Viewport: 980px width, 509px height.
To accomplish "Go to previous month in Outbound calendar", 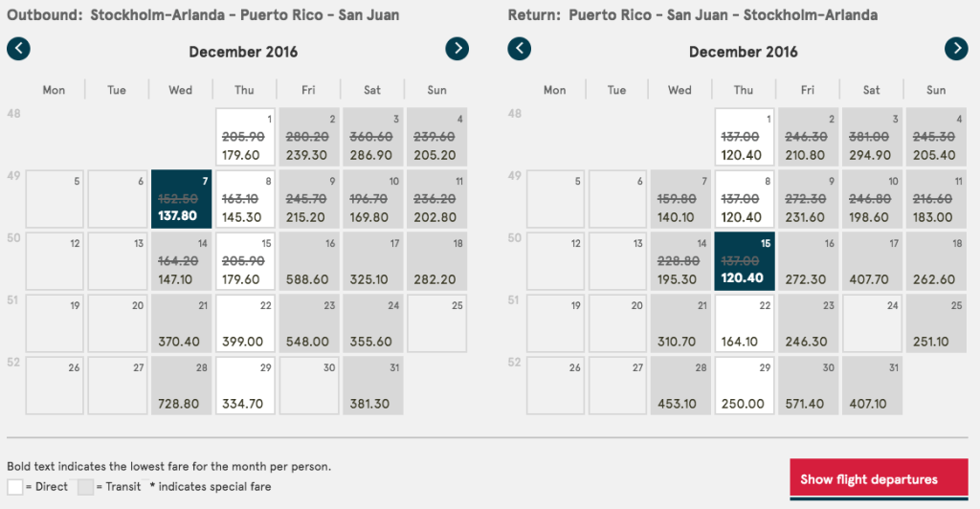I will click(x=19, y=49).
